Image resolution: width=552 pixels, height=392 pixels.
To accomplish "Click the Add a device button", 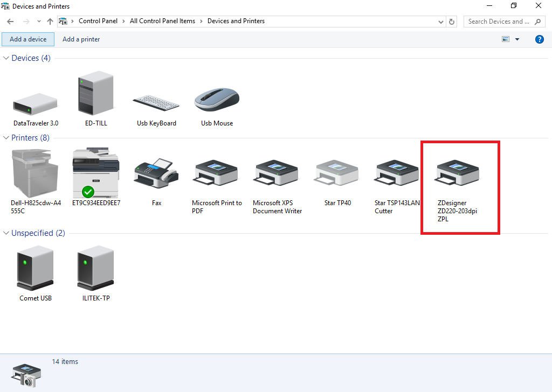I will pos(28,39).
